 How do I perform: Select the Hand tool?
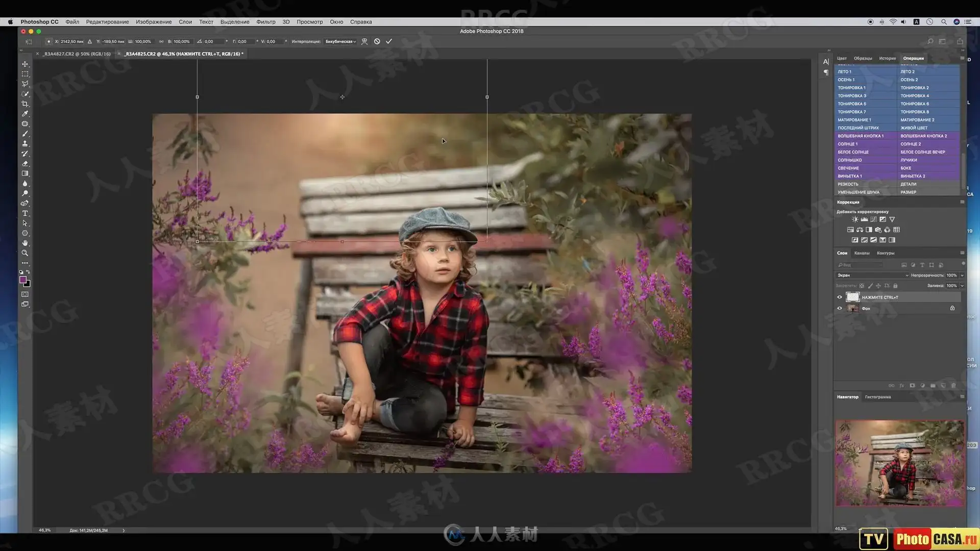click(x=24, y=243)
